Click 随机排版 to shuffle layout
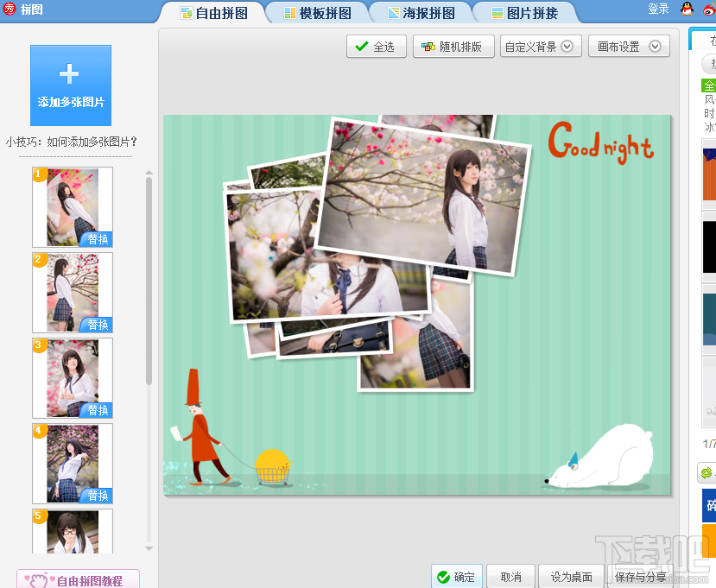This screenshot has height=588, width=716. point(453,47)
